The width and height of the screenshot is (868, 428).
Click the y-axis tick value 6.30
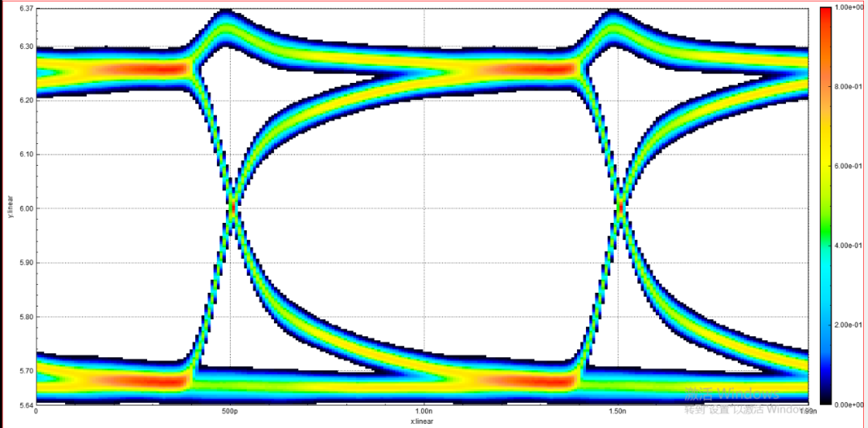[27, 47]
